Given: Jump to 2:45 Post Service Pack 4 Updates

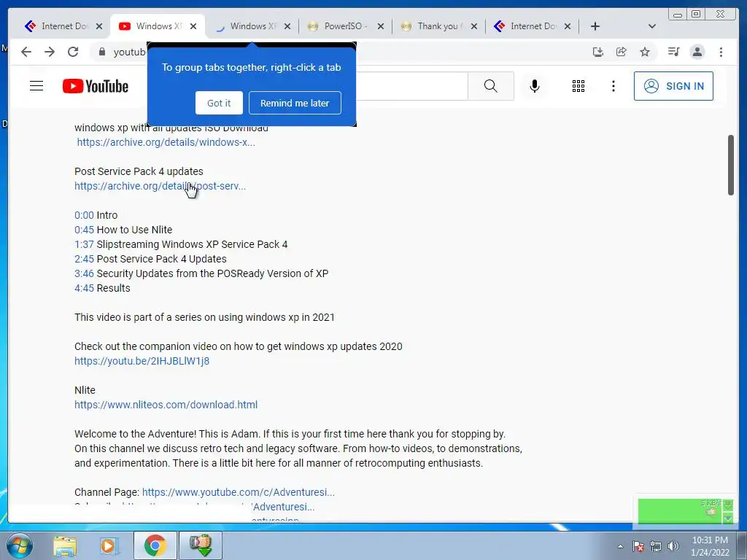Looking at the screenshot, I should (85, 259).
